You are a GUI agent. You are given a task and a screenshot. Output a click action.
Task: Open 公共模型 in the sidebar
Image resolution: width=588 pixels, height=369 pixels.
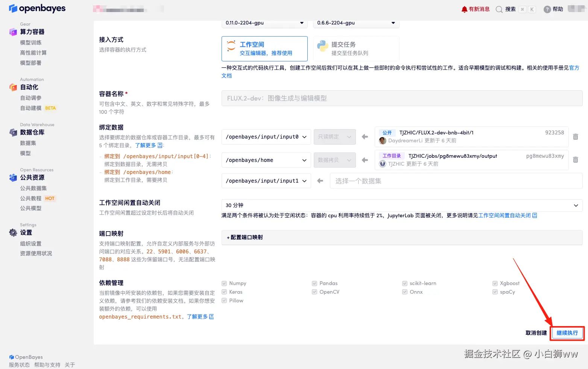point(31,208)
